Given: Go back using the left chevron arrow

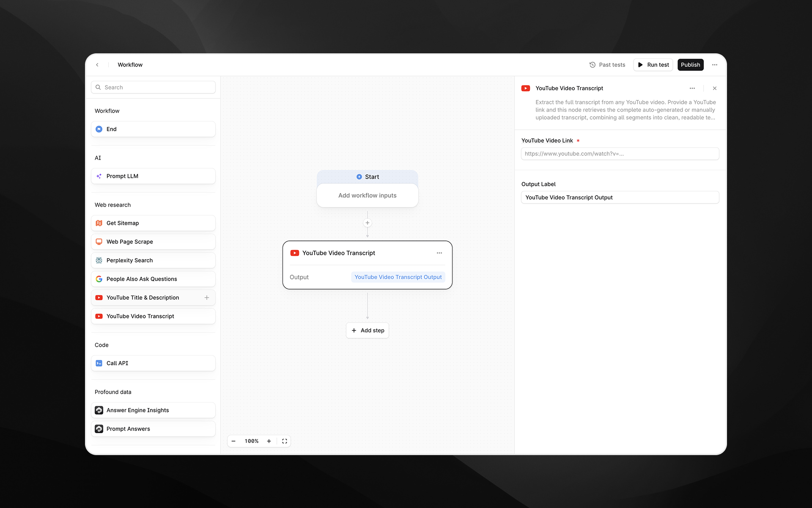Looking at the screenshot, I should click(x=97, y=65).
